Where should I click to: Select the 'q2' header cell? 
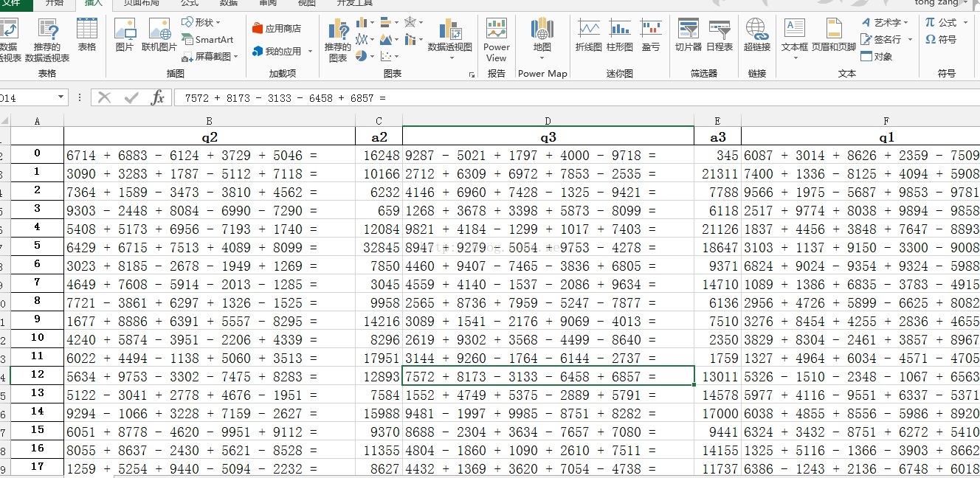coord(210,136)
